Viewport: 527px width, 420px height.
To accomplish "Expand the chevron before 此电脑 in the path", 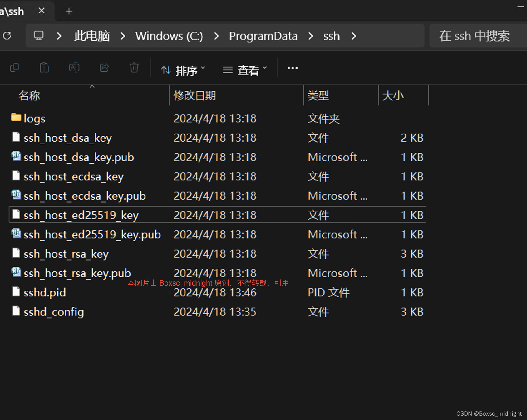I will [x=59, y=36].
